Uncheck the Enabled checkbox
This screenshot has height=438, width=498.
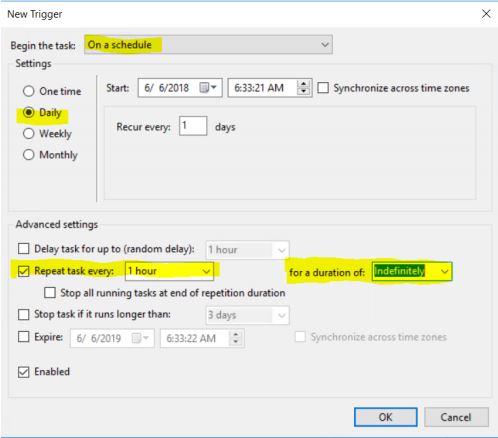23,372
